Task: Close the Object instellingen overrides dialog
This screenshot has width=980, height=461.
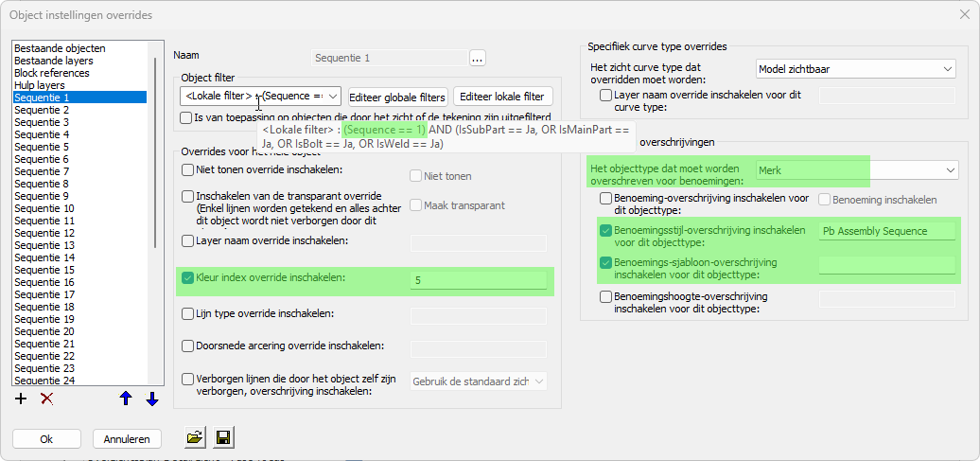Action: click(x=964, y=15)
